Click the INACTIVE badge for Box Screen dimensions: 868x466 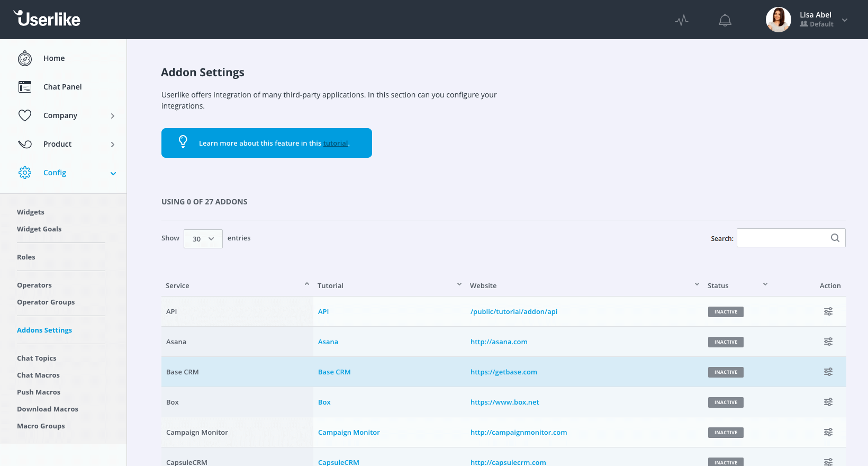tap(726, 402)
